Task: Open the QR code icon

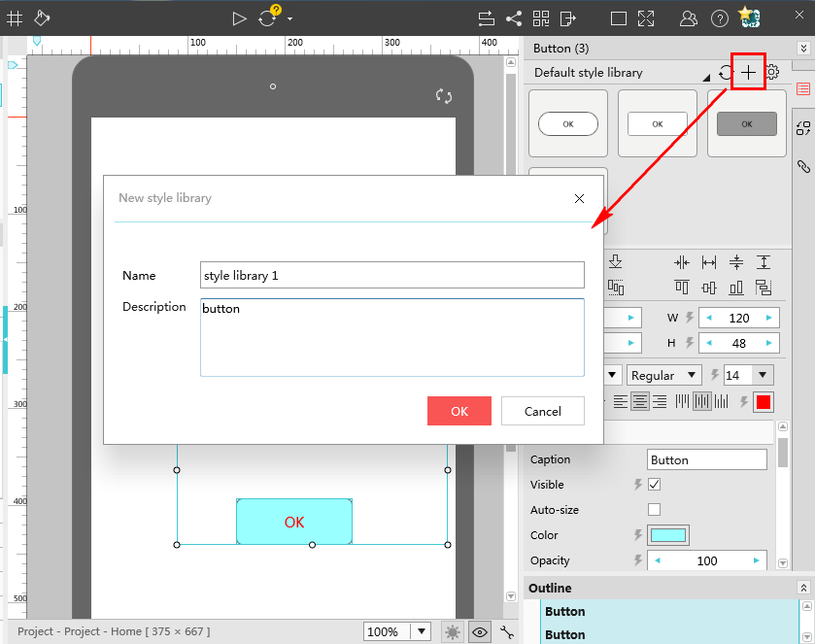Action: point(541,19)
